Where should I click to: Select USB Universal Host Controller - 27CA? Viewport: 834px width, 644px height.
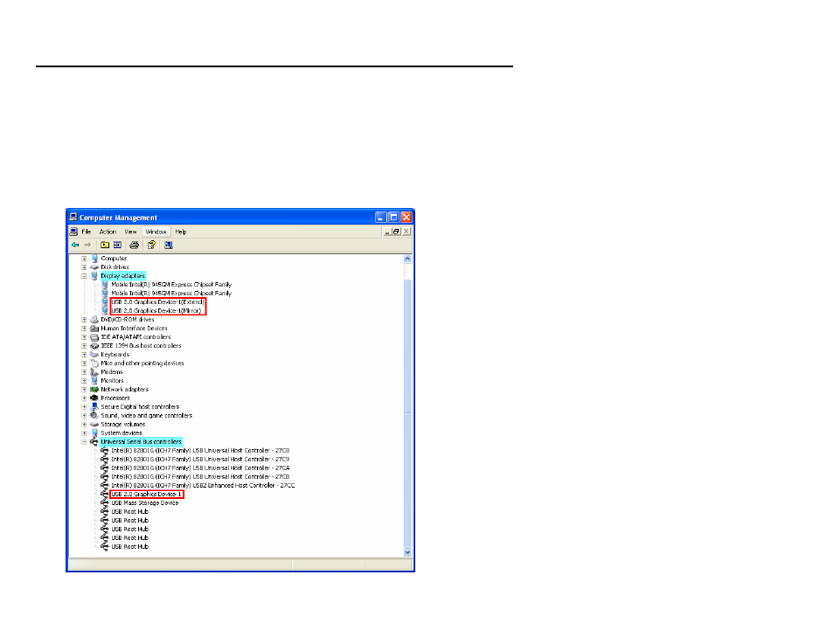(200, 468)
